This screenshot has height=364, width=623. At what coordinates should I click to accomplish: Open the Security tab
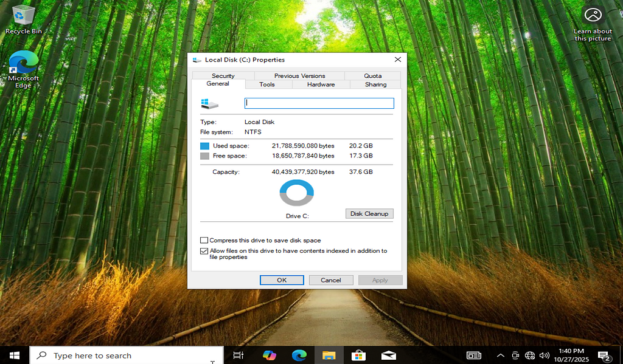[223, 76]
